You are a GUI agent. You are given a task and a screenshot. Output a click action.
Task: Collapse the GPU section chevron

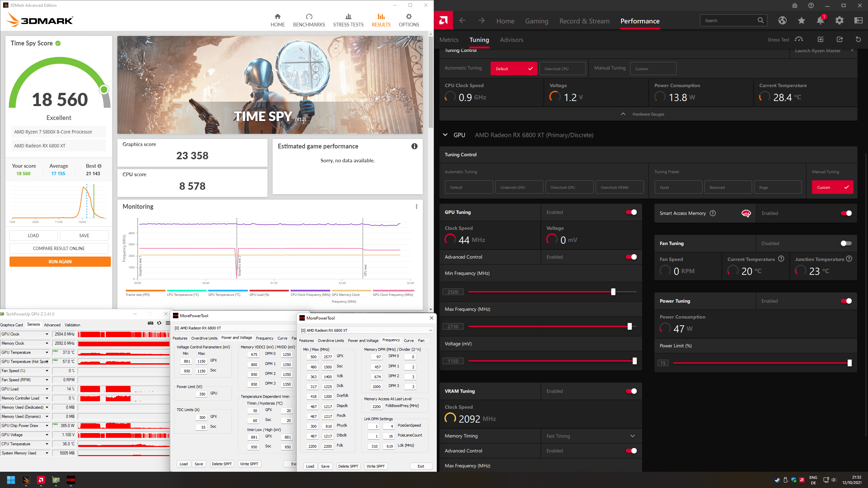coord(445,135)
